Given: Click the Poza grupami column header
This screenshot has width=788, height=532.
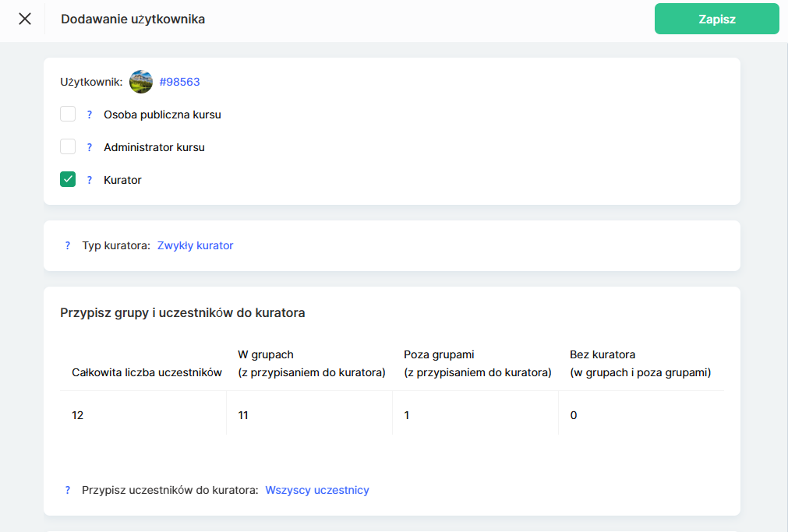Looking at the screenshot, I should [477, 364].
